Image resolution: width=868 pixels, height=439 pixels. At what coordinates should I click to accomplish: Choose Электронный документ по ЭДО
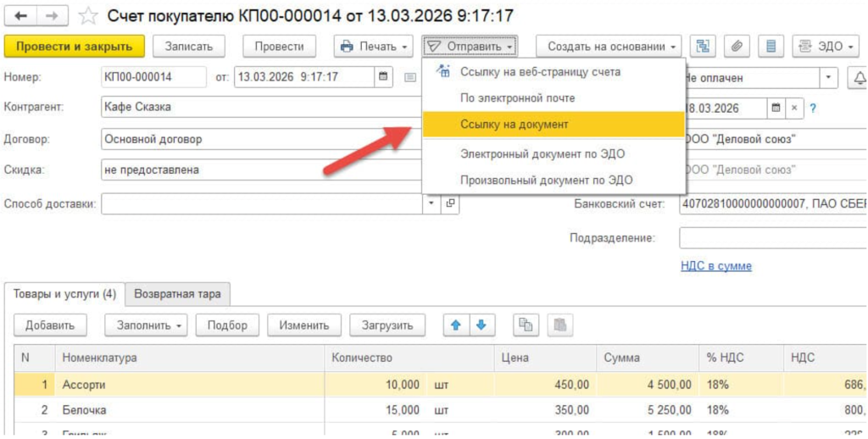(553, 154)
